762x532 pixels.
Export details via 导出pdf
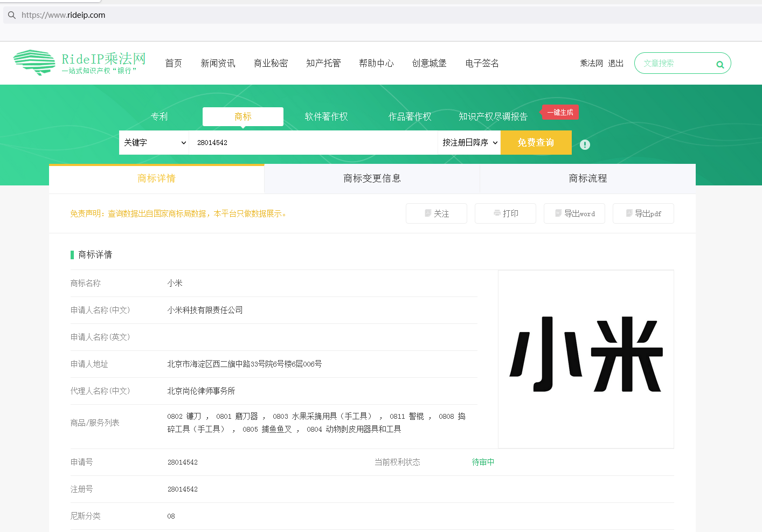coord(643,213)
